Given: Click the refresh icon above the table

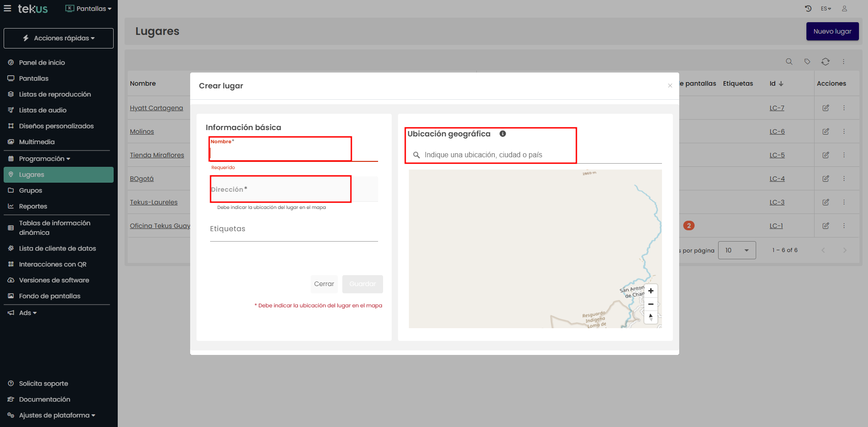Looking at the screenshot, I should (825, 62).
